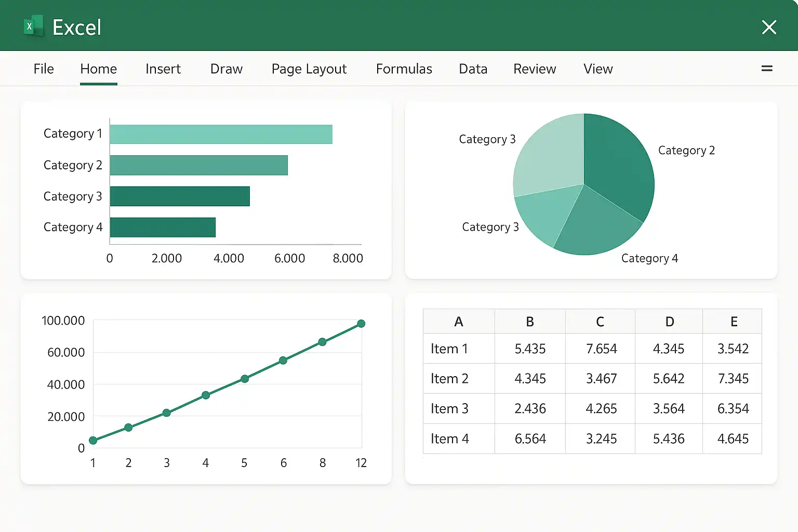This screenshot has height=532, width=798.
Task: Open the View tab
Action: (x=597, y=69)
